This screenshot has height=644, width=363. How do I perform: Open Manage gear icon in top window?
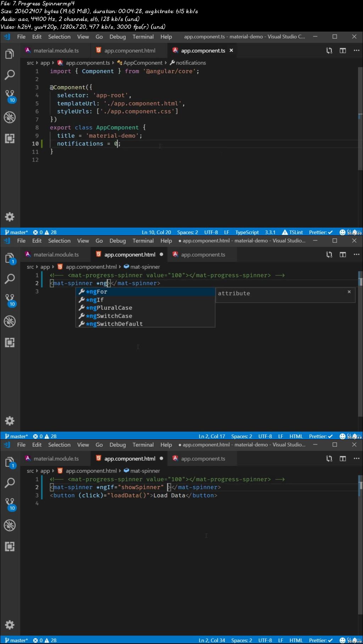pyautogui.click(x=10, y=217)
